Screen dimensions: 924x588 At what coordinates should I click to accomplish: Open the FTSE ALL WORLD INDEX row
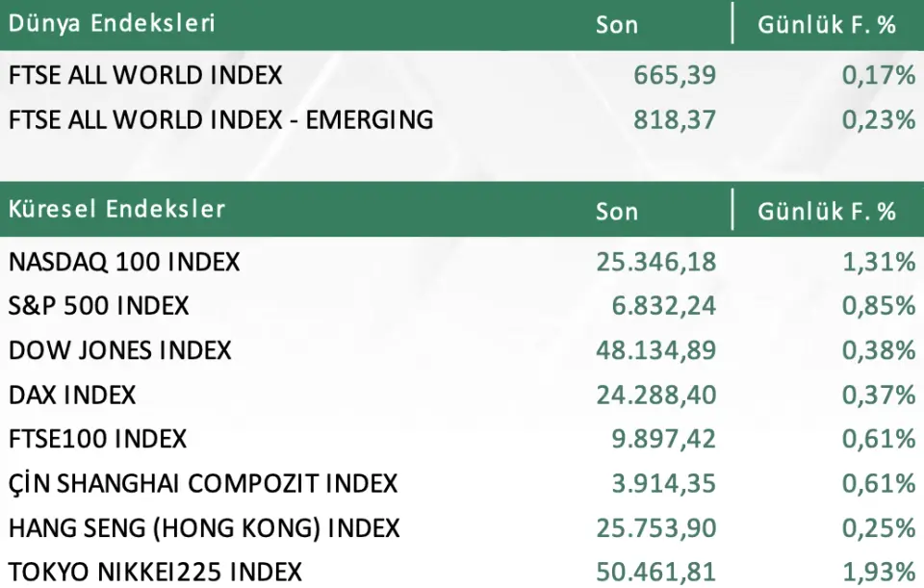click(145, 75)
